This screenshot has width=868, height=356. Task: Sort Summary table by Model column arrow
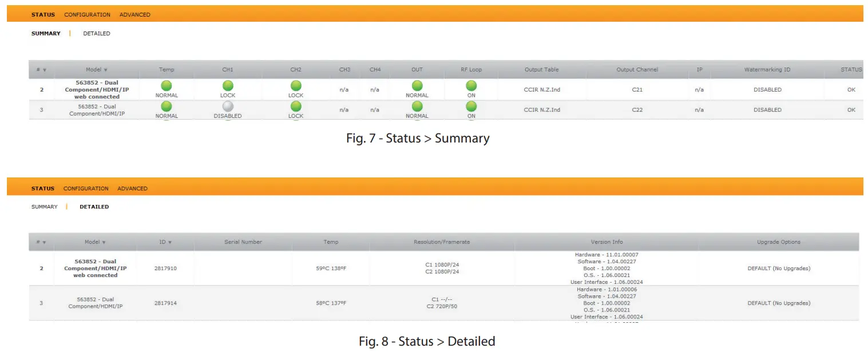[x=105, y=70]
